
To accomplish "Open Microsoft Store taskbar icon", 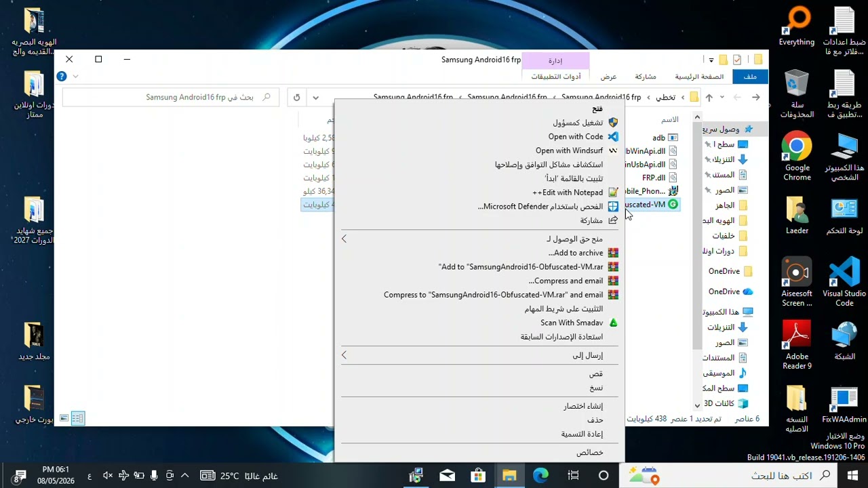I will [x=478, y=476].
